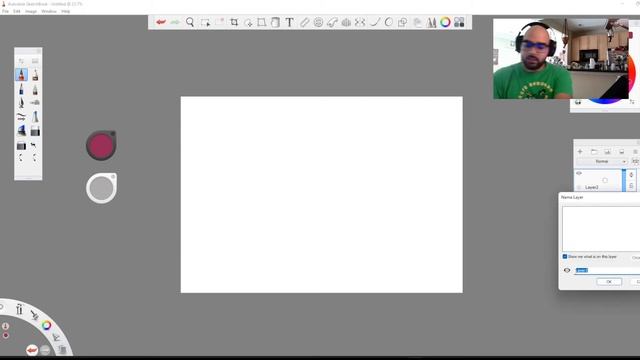Select the Quick Transform tool

(x=248, y=22)
